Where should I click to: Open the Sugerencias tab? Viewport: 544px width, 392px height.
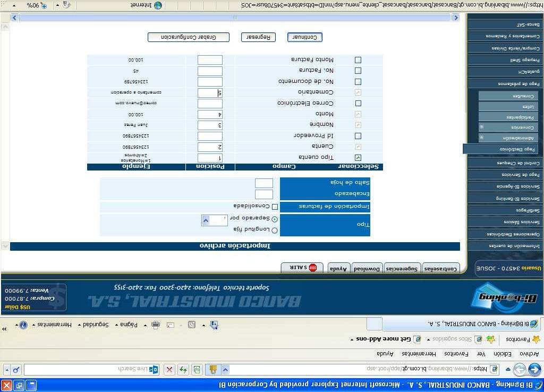pos(402,268)
